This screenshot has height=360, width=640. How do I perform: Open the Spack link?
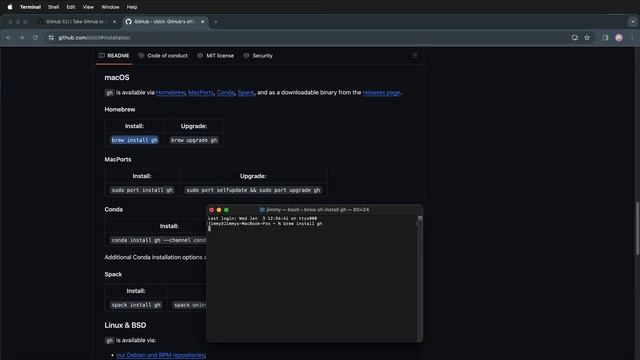[x=246, y=93]
